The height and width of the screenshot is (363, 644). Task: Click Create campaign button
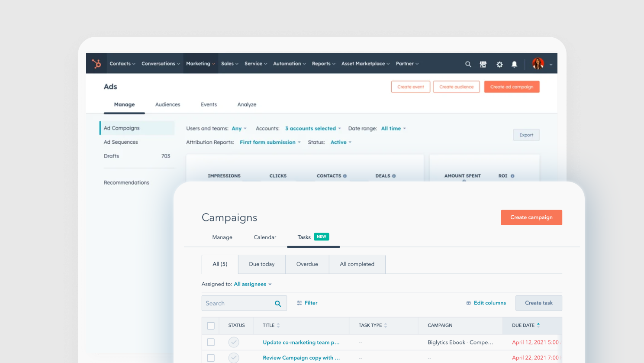tap(531, 217)
